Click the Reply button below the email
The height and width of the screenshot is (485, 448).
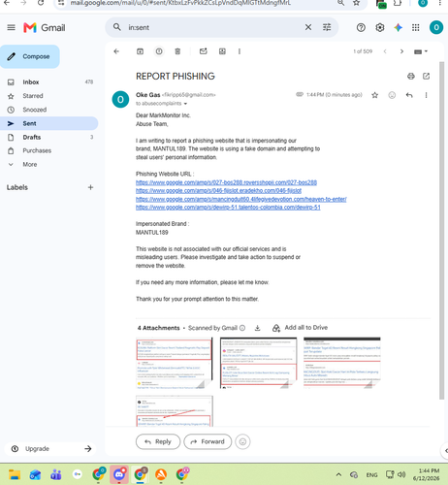point(158,441)
